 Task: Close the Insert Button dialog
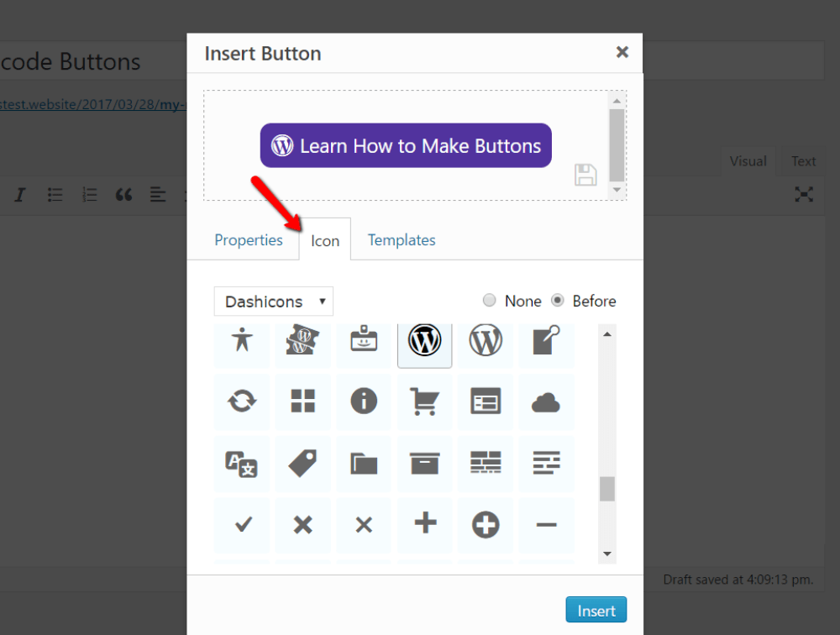[x=622, y=52]
